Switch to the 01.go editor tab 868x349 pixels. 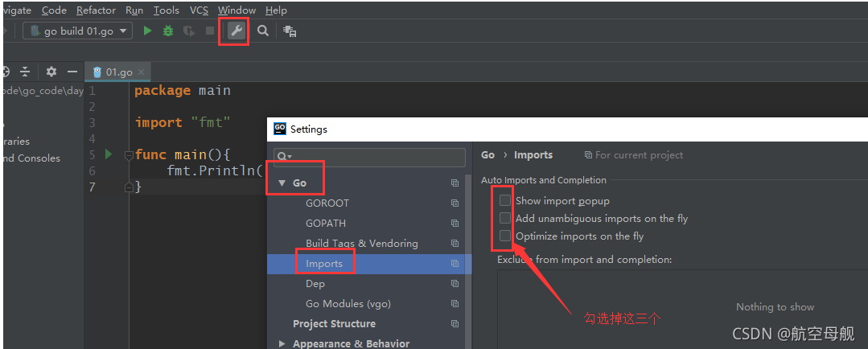click(x=118, y=72)
